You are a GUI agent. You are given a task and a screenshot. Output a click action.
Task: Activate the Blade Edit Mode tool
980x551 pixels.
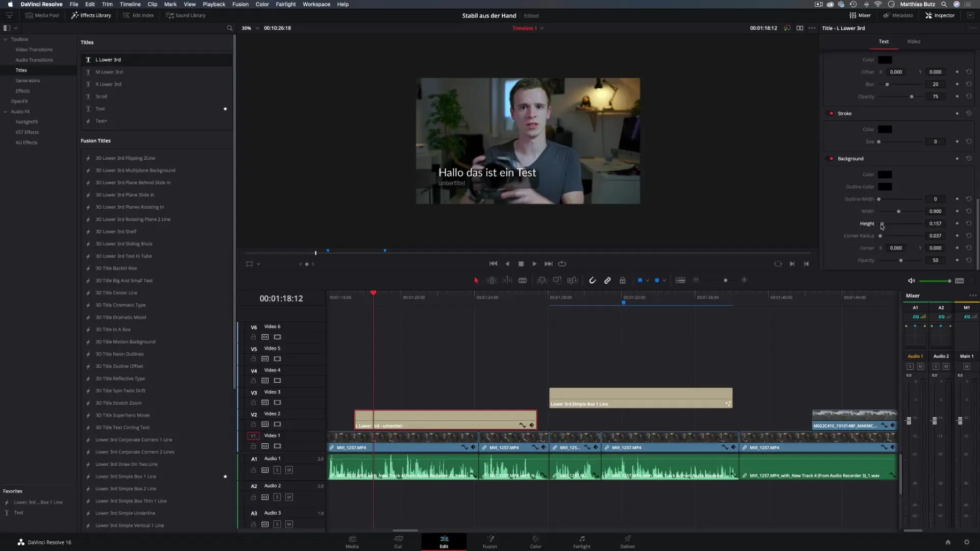click(x=522, y=280)
